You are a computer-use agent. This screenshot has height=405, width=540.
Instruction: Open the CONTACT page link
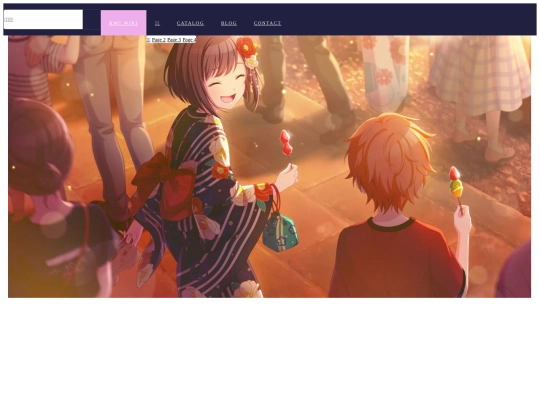tap(268, 23)
